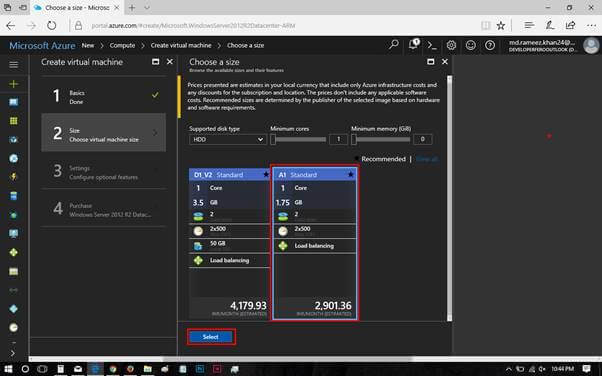Screen dimensions: 602x376
Task: Open the help question mark icon
Action: pos(490,45)
